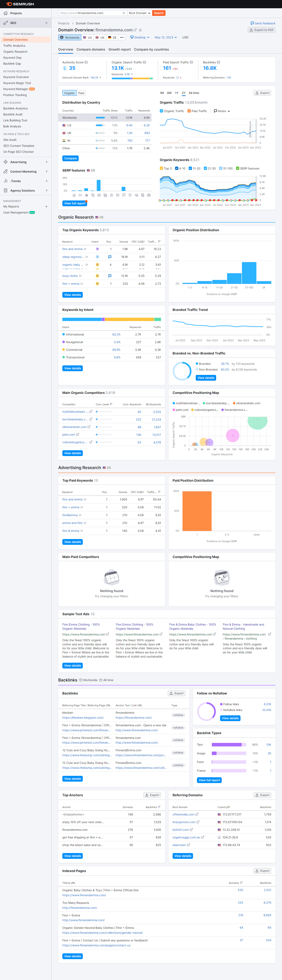The height and width of the screenshot is (980, 282).
Task: Switch to Compare by countries tab
Action: [x=151, y=50]
